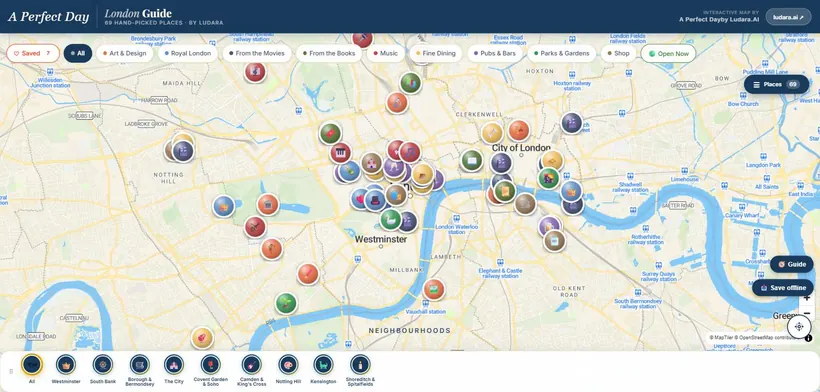Collapse the Neighbourhoods panel handle
Viewport: 820px width, 392px height.
[457, 351]
